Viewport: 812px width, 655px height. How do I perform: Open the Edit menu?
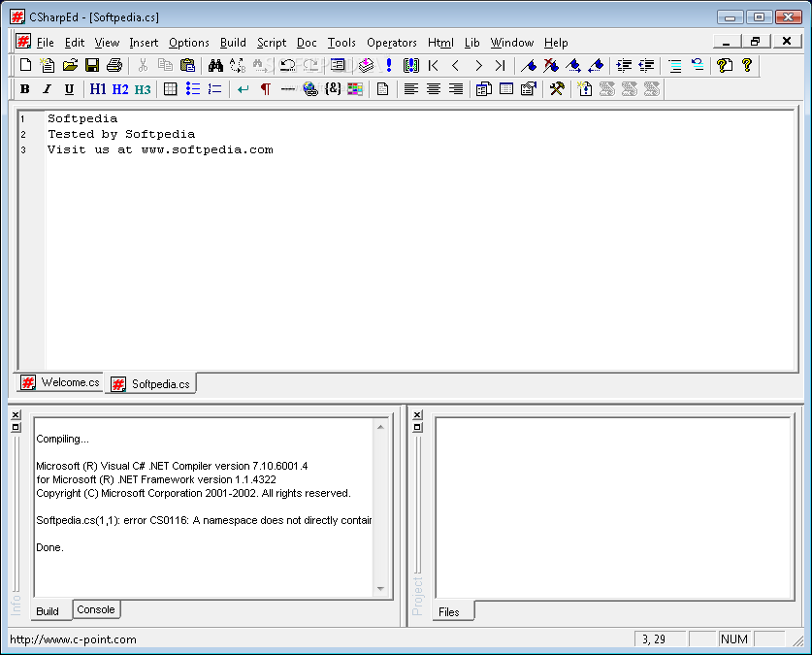tap(75, 43)
